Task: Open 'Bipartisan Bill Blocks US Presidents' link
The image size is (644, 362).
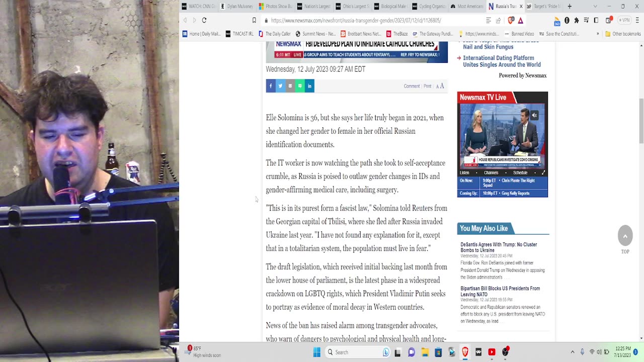Action: [500, 291]
